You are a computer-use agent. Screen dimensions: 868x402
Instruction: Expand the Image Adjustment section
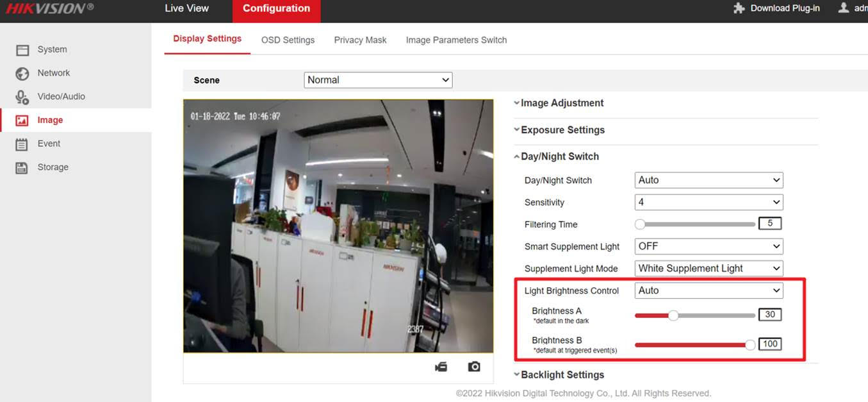point(562,103)
